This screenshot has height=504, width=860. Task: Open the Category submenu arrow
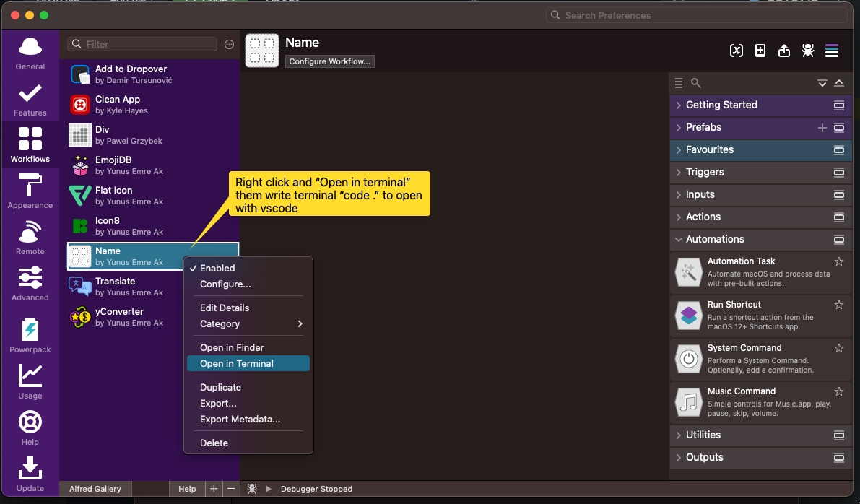point(300,324)
